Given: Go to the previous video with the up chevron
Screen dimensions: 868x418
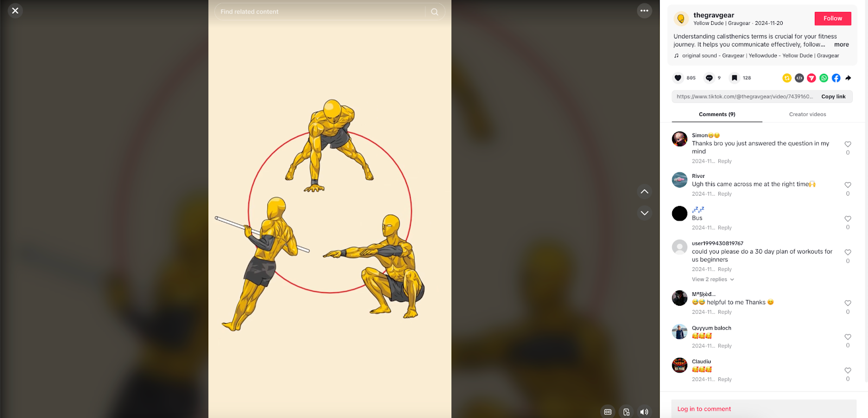Looking at the screenshot, I should point(644,191).
